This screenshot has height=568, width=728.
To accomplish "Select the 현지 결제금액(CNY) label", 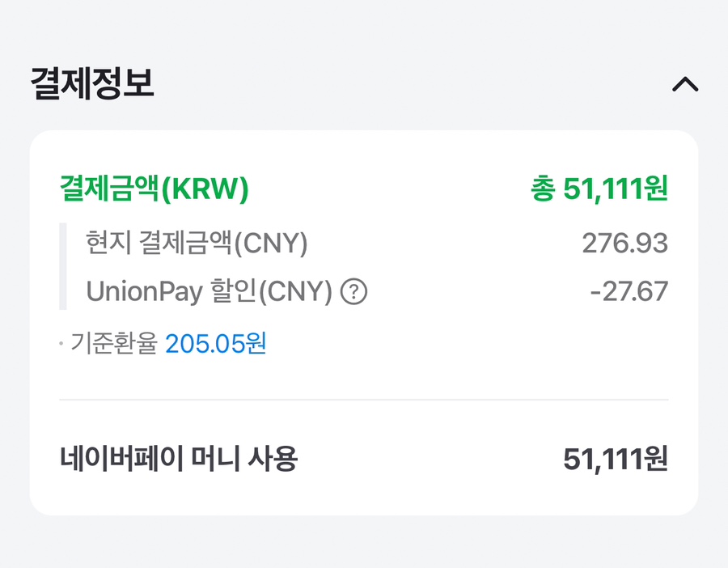I will (x=197, y=243).
